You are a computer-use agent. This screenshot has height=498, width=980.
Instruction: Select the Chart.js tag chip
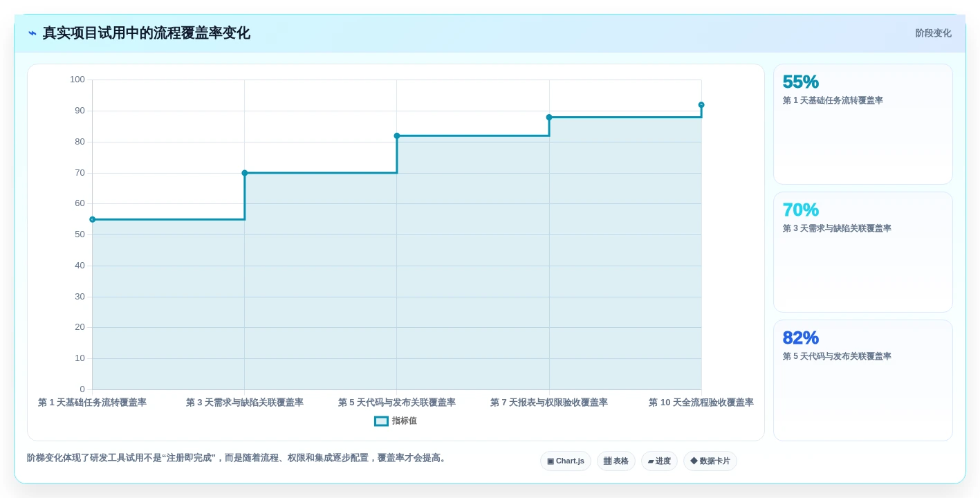[566, 461]
